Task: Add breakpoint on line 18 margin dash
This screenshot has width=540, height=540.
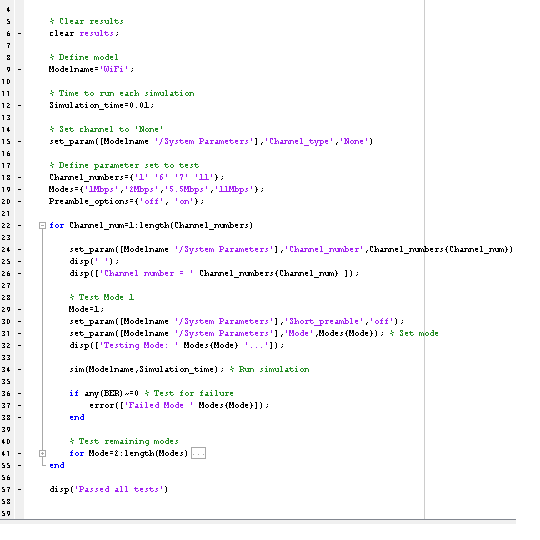Action: (20, 177)
